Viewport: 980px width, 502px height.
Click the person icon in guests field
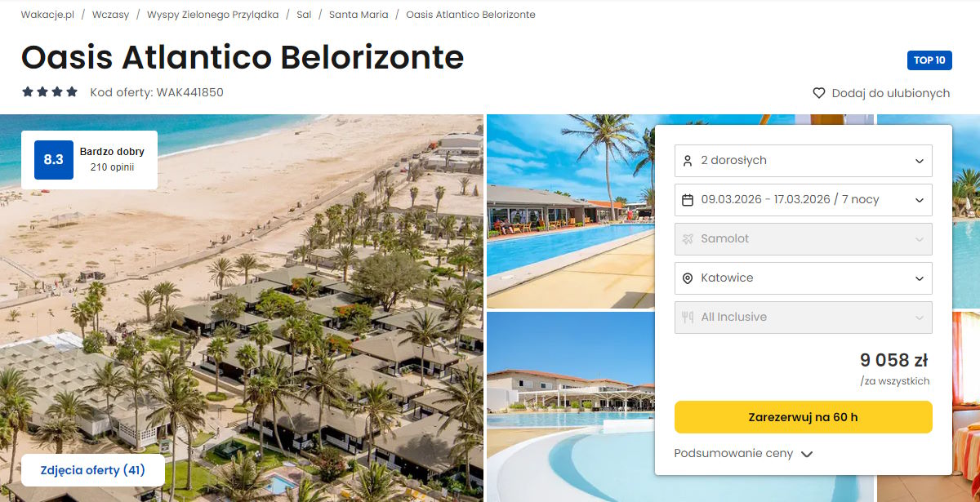(x=688, y=161)
